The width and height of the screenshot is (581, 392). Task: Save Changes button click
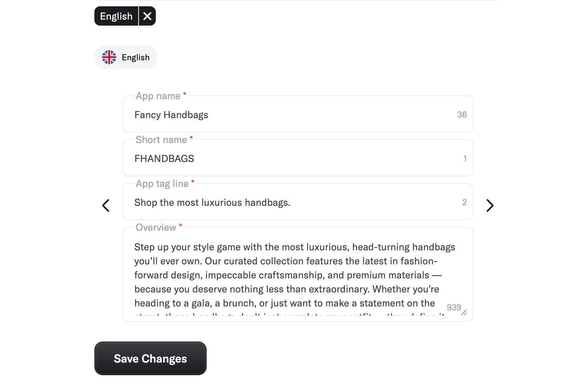click(x=151, y=358)
